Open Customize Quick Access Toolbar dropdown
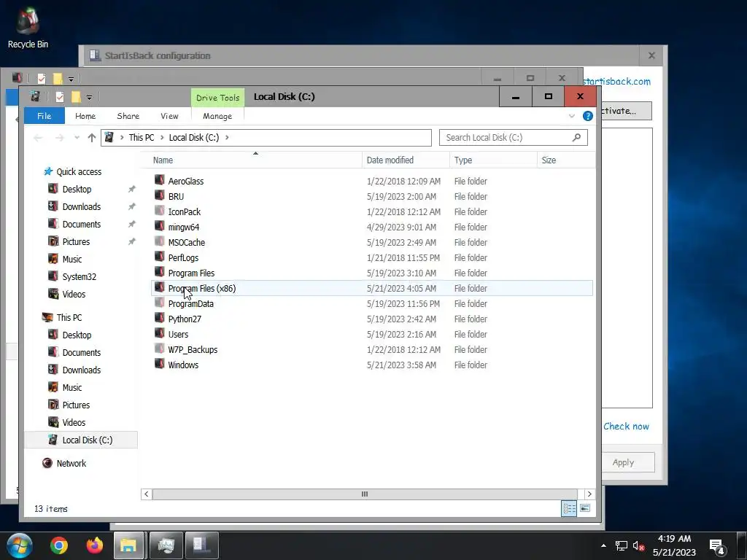This screenshot has height=560, width=747. click(89, 97)
